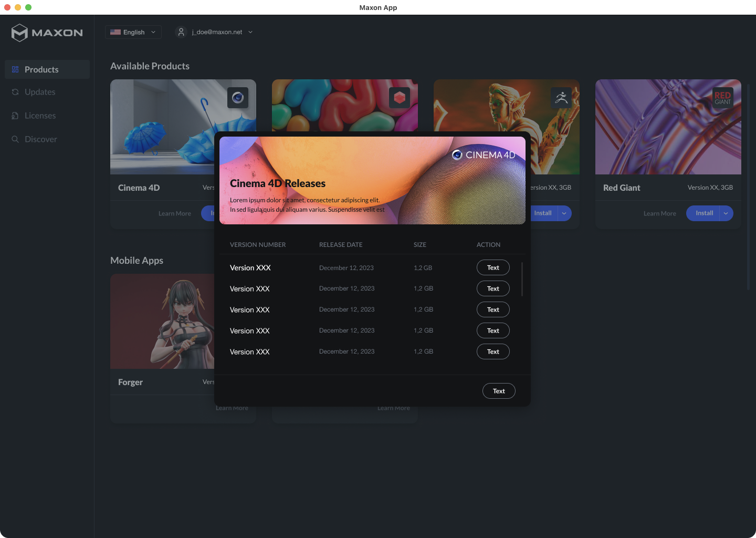Click Text button in fifth version row
Image resolution: width=756 pixels, height=538 pixels.
click(x=493, y=351)
